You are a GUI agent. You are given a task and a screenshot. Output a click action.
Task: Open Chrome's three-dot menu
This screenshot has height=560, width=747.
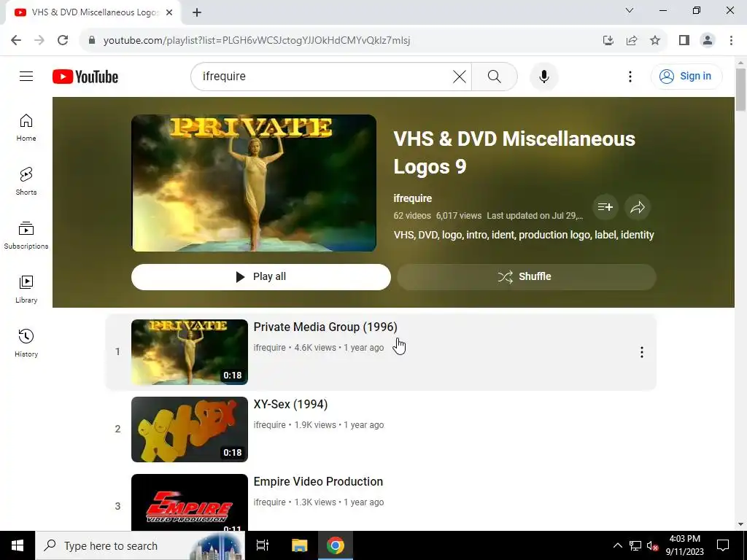click(x=731, y=40)
